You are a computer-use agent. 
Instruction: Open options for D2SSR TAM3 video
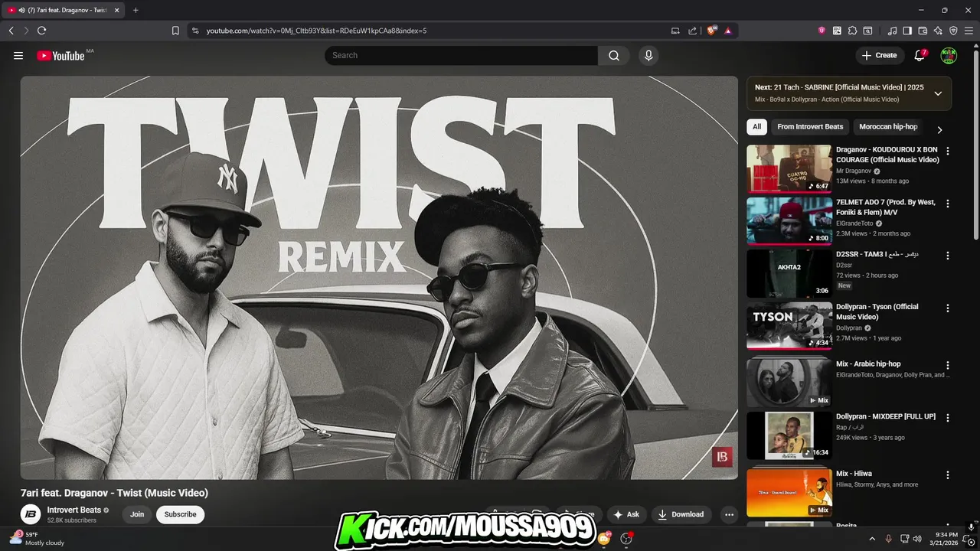(948, 256)
